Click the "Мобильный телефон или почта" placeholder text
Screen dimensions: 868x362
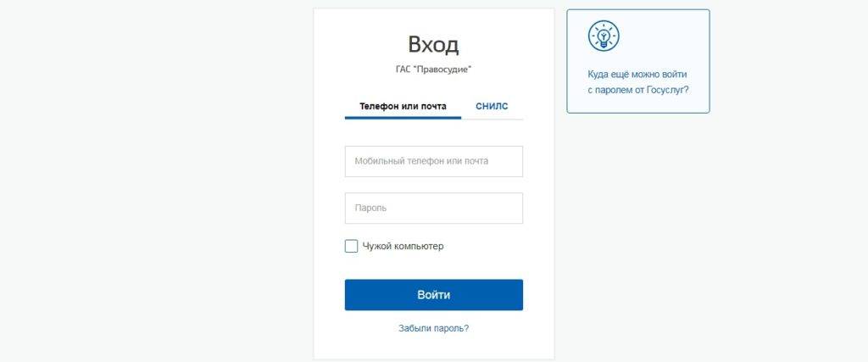tap(421, 161)
